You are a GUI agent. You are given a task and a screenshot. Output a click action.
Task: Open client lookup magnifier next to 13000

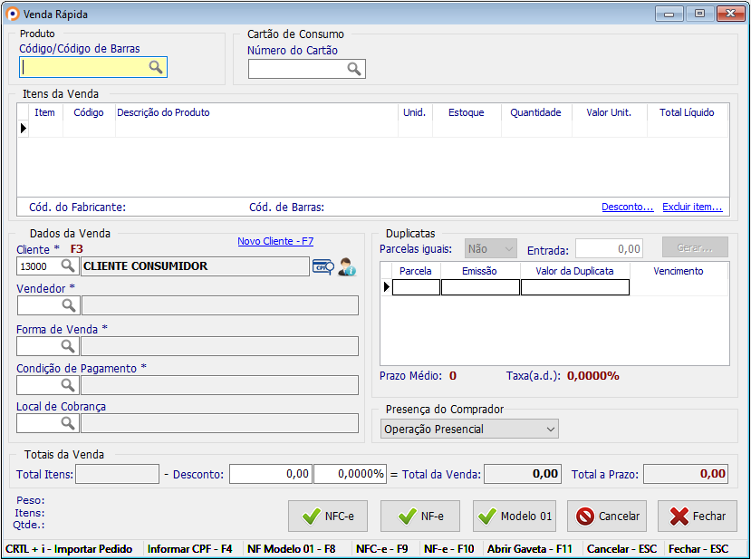pos(68,266)
